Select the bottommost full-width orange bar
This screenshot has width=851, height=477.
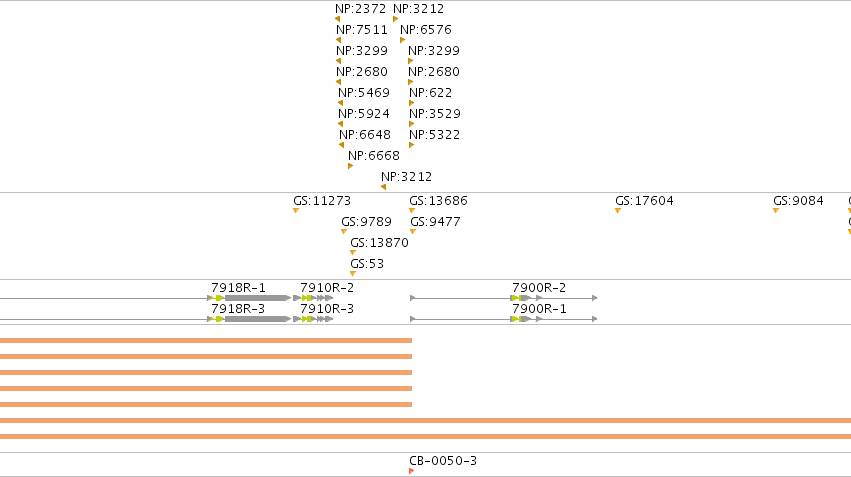[426, 436]
